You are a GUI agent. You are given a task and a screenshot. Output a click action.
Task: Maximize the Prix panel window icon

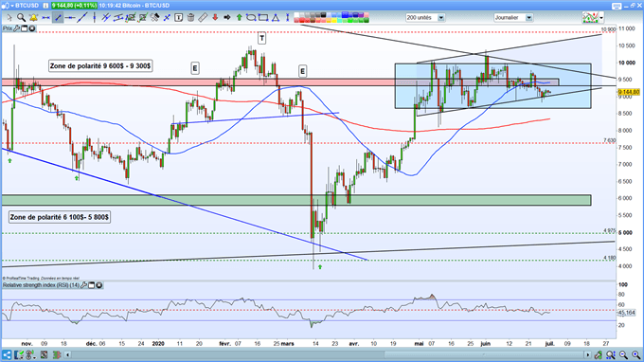[x=25, y=28]
